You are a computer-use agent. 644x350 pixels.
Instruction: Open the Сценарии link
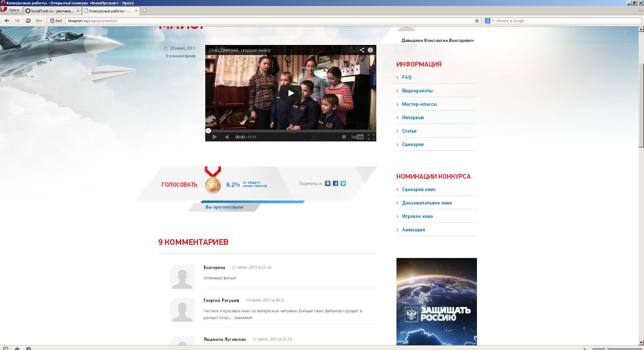tap(413, 144)
